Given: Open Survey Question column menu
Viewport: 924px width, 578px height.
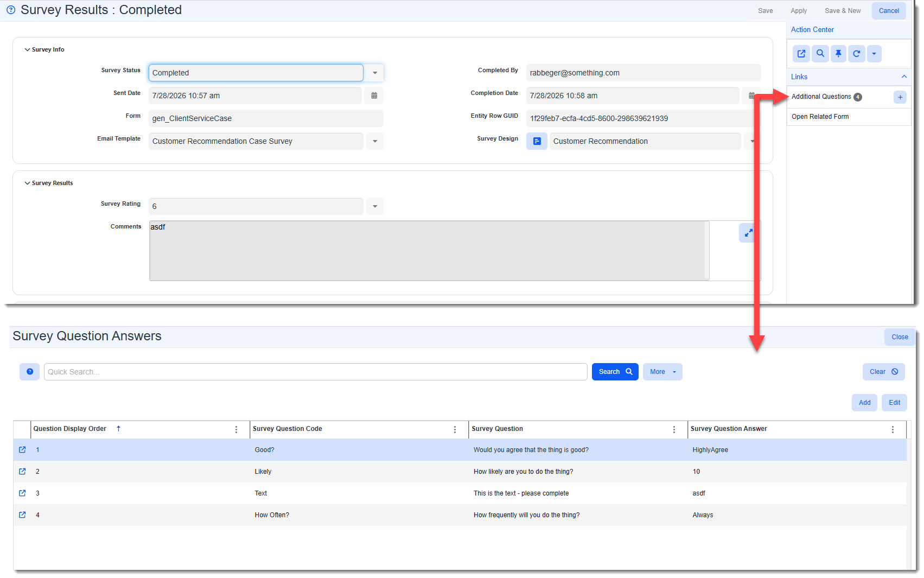Looking at the screenshot, I should pyautogui.click(x=674, y=429).
